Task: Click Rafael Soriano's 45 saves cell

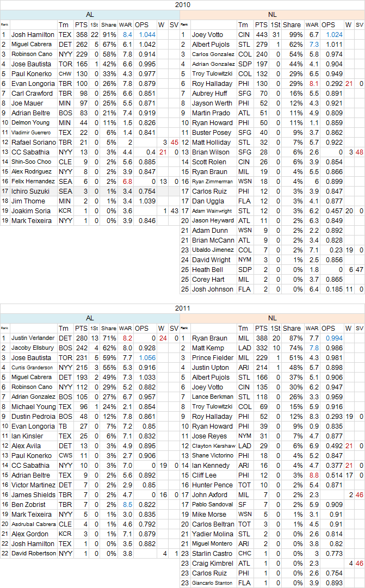Action: click(x=174, y=142)
